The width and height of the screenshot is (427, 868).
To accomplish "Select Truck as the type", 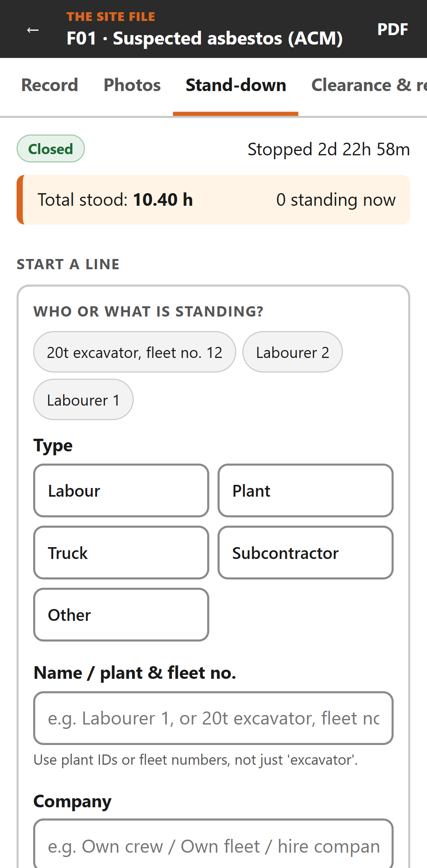I will pos(121,553).
